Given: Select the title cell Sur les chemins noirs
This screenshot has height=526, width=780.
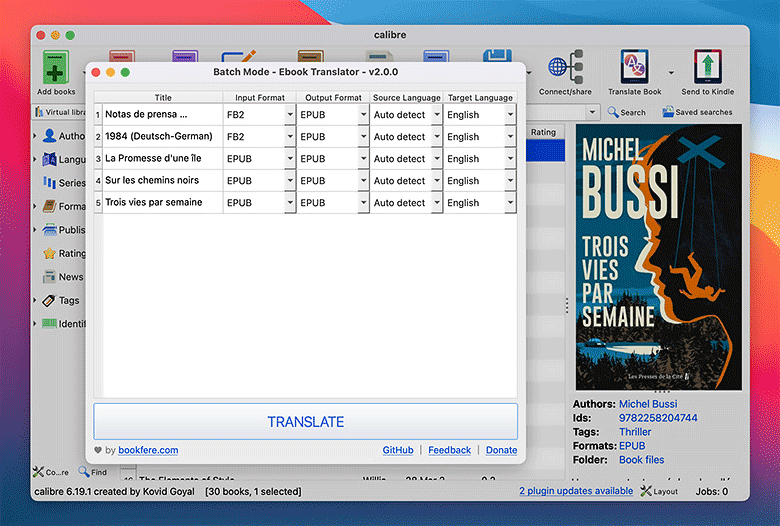Looking at the screenshot, I should point(163,180).
